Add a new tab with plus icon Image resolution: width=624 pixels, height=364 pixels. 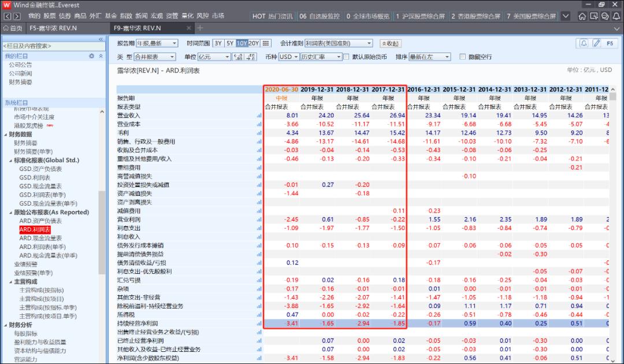point(200,28)
